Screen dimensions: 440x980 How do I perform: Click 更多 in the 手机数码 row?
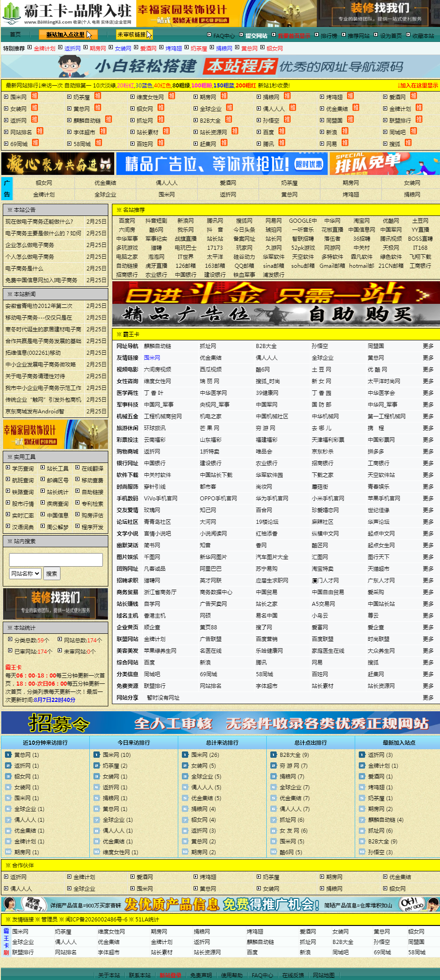pyautogui.click(x=428, y=499)
